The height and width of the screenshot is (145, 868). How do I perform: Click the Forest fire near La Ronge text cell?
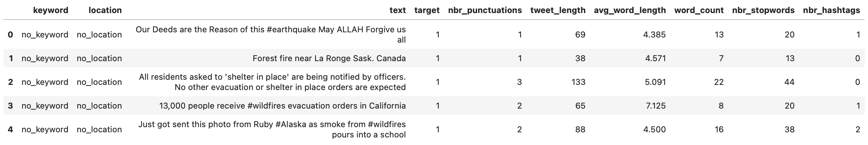[x=329, y=58]
